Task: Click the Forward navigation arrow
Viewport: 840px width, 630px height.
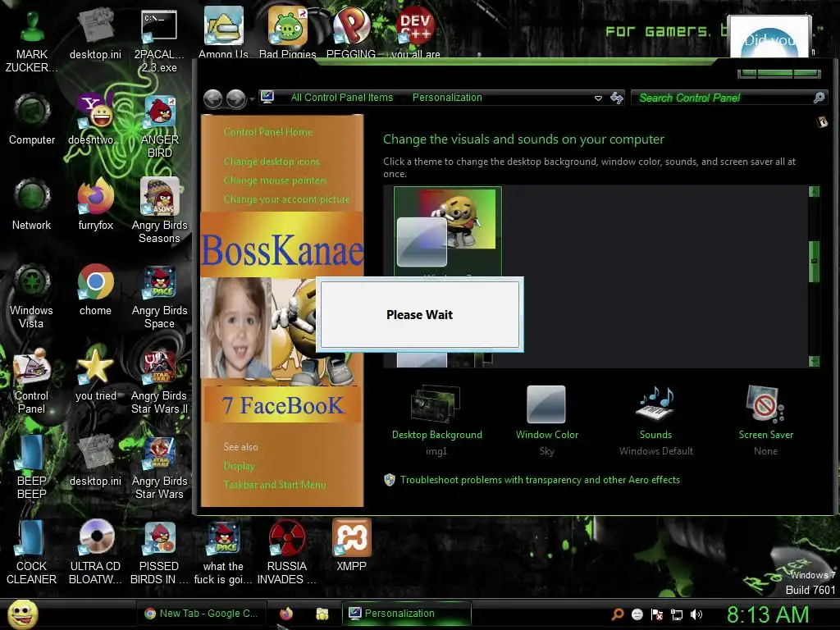Action: 235,98
